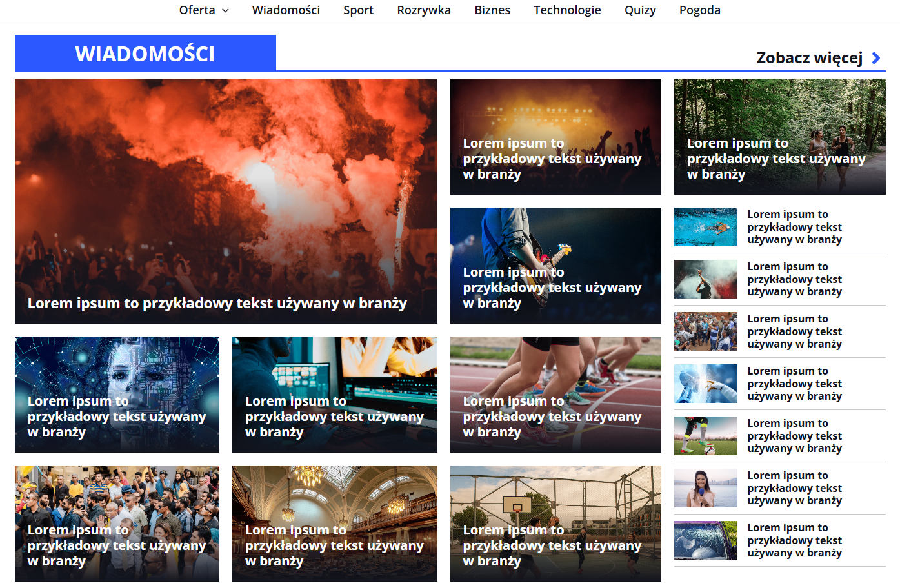The width and height of the screenshot is (900, 588).
Task: Click the basketball court article tile
Action: pyautogui.click(x=555, y=523)
